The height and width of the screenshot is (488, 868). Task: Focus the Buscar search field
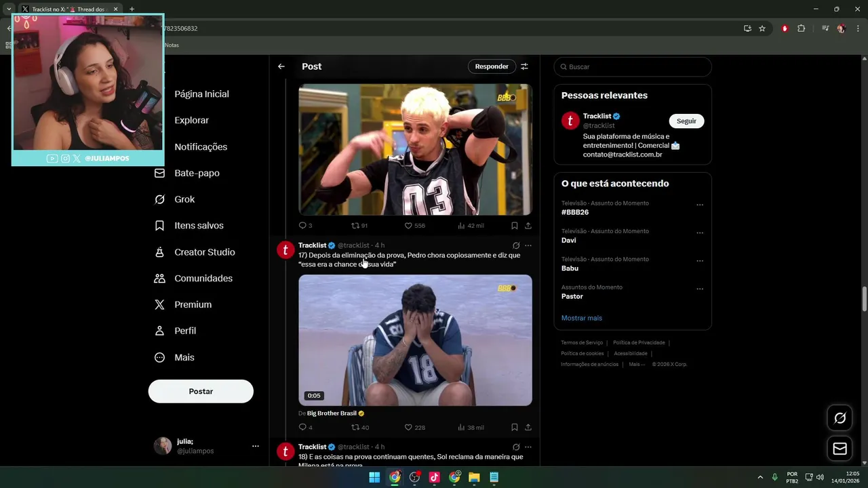pyautogui.click(x=633, y=67)
